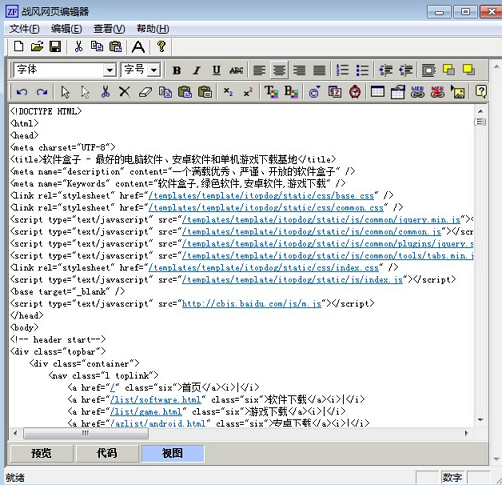The width and height of the screenshot is (502, 485).
Task: Insert an image with the picture icon
Action: 458,92
